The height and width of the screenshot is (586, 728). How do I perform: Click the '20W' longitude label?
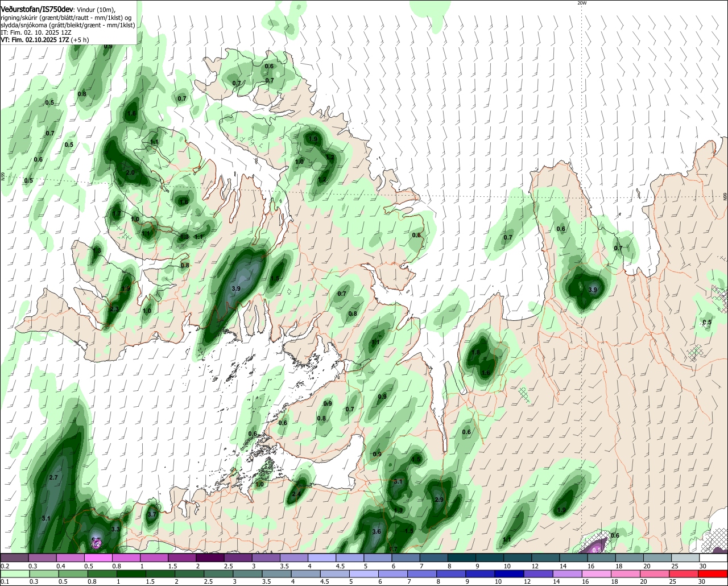point(581,3)
